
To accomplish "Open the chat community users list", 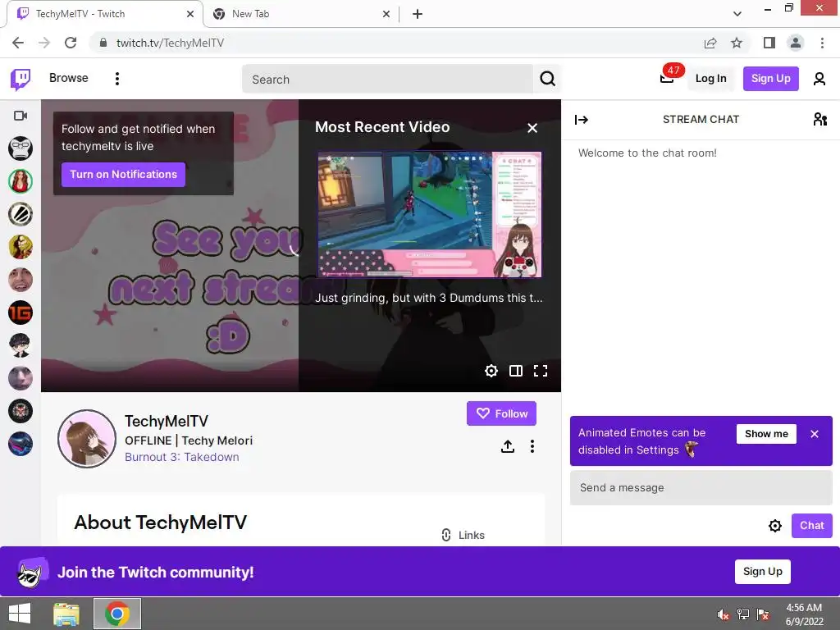I will [819, 119].
